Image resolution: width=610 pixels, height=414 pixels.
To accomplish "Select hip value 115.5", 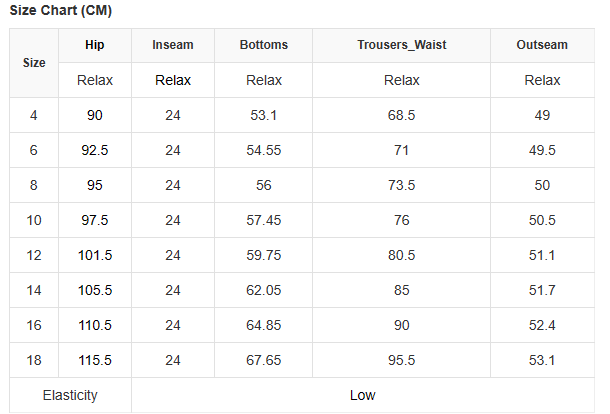I will [x=95, y=360].
